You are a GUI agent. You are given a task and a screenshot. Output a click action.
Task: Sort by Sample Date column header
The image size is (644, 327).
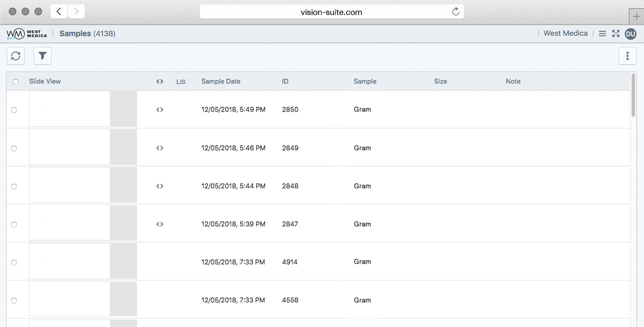221,81
